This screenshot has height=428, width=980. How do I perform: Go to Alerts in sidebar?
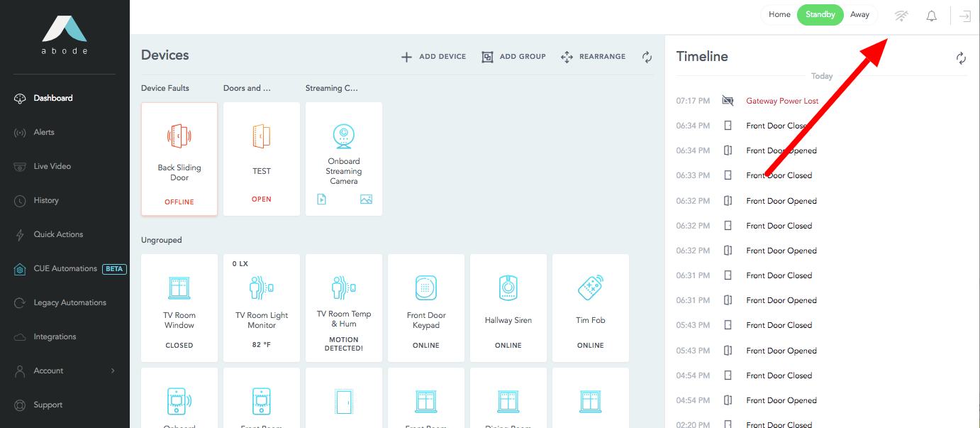[x=44, y=132]
